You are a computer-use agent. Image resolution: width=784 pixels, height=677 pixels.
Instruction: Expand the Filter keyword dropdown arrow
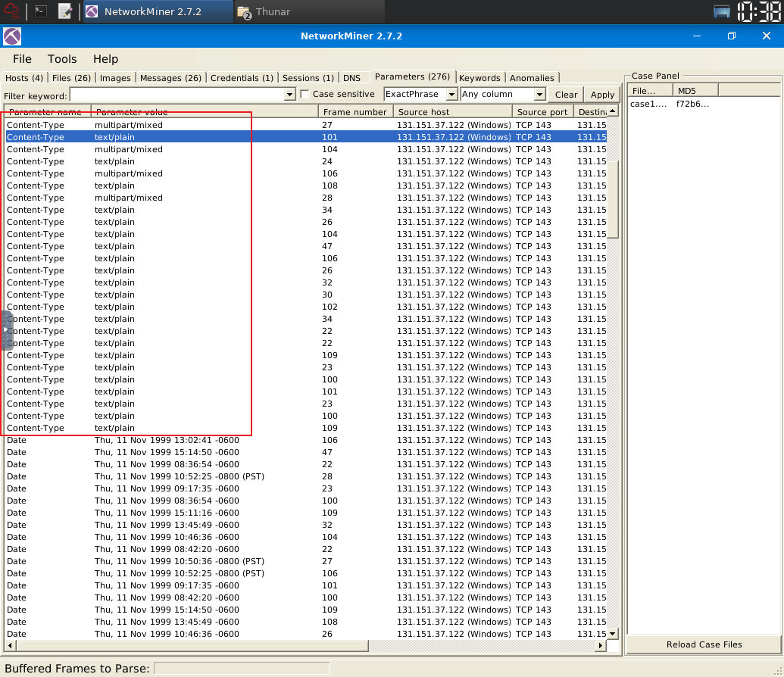click(289, 95)
